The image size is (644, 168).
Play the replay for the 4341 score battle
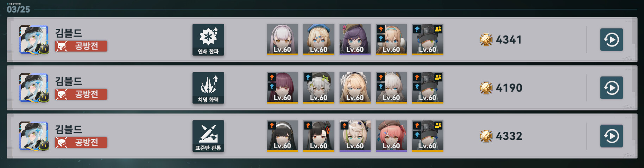[611, 40]
